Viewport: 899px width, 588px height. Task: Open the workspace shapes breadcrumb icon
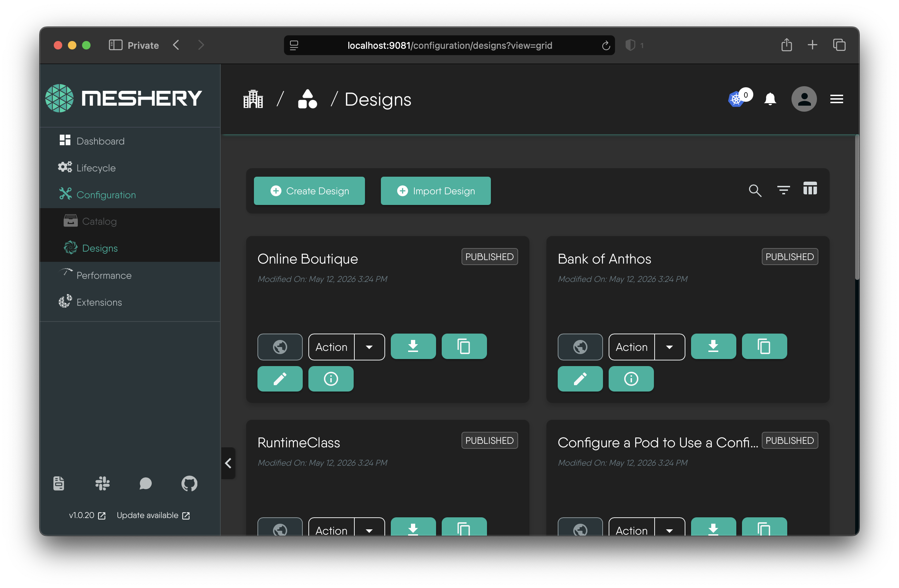pos(307,99)
